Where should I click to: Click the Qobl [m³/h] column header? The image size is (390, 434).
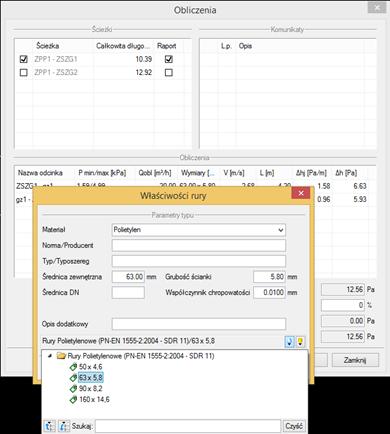(155, 173)
